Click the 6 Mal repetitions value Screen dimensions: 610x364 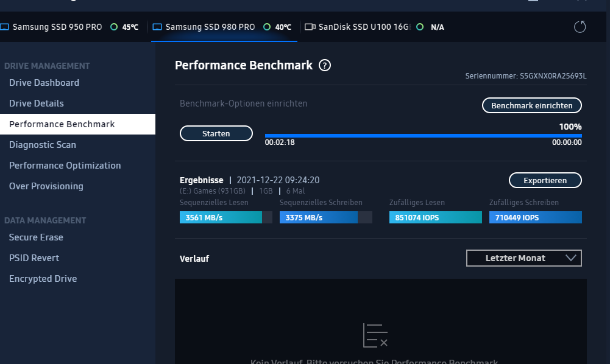click(x=296, y=191)
